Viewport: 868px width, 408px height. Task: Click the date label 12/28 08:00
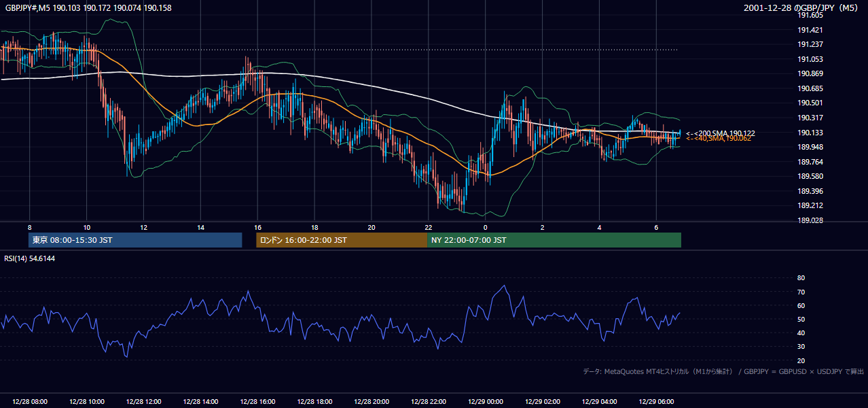pyautogui.click(x=30, y=402)
